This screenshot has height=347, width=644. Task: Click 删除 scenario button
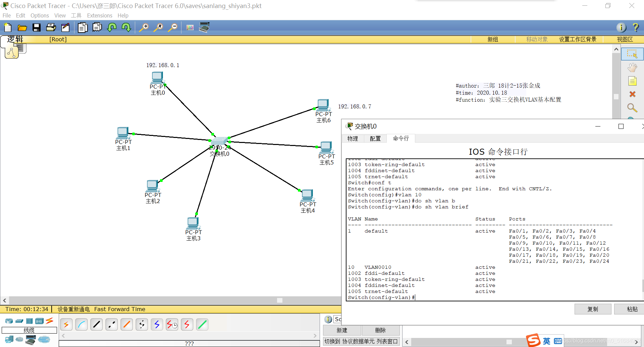point(380,330)
